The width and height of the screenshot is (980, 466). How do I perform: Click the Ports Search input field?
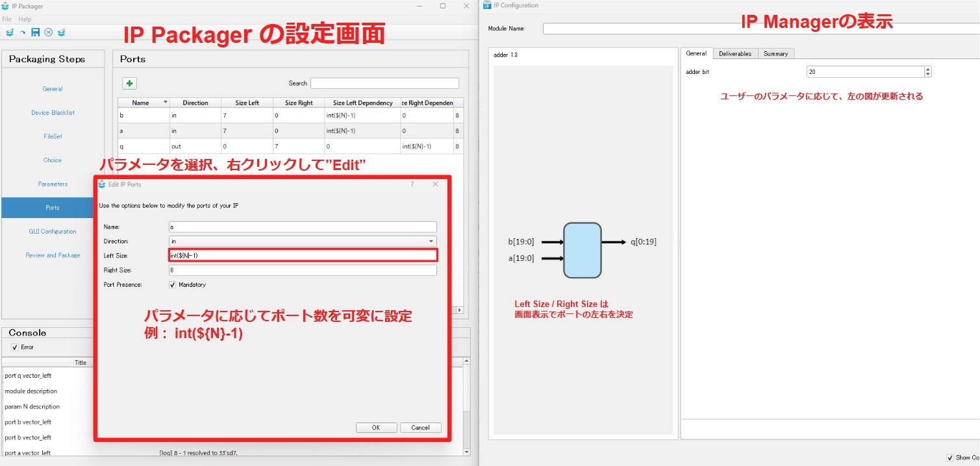[384, 83]
